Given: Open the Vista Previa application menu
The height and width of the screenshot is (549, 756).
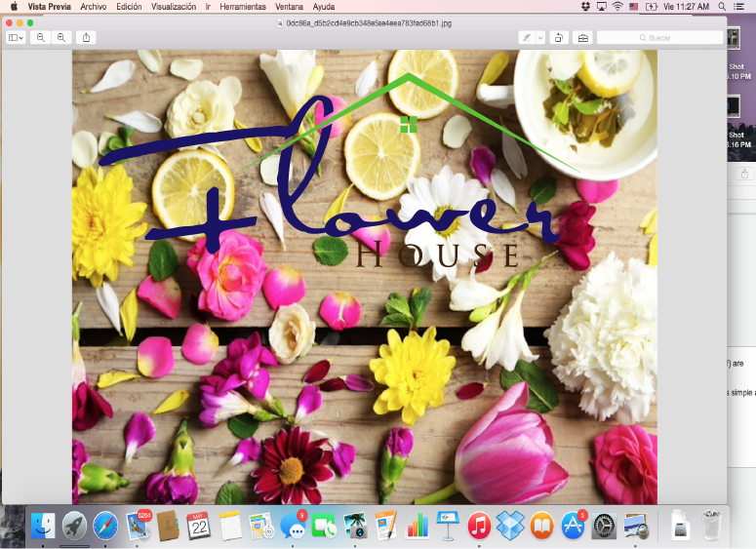Looking at the screenshot, I should (49, 6).
